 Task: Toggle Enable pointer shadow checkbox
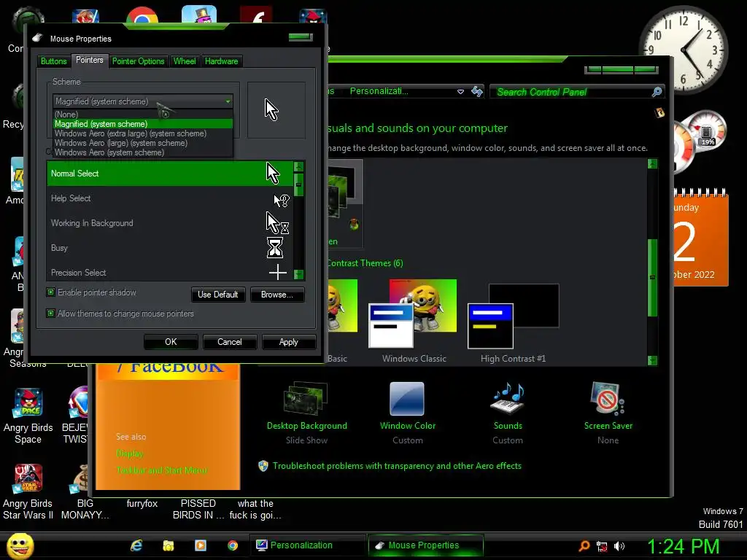click(x=50, y=292)
